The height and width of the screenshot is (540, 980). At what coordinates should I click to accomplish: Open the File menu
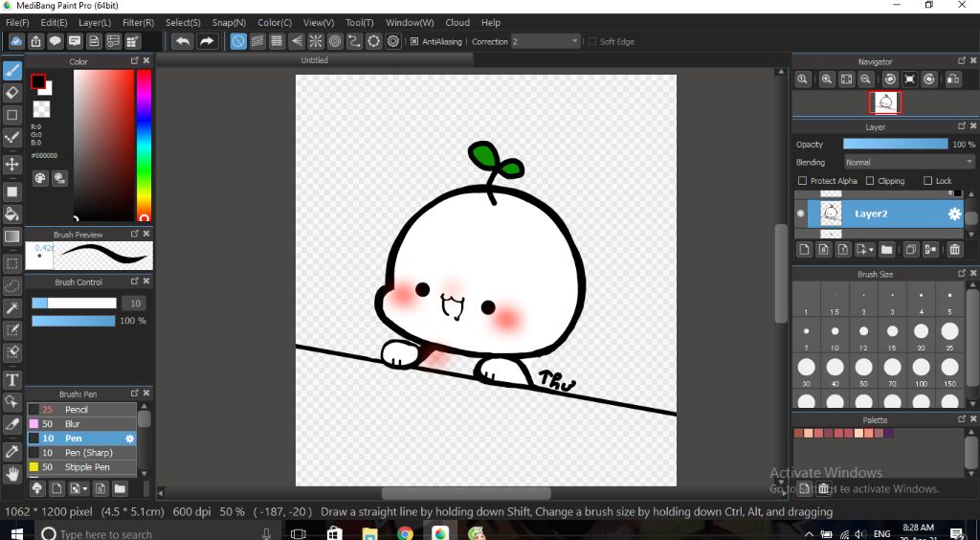pos(17,23)
